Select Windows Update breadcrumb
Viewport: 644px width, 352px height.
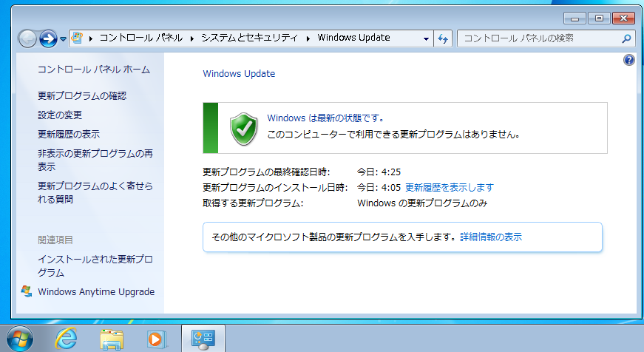353,38
